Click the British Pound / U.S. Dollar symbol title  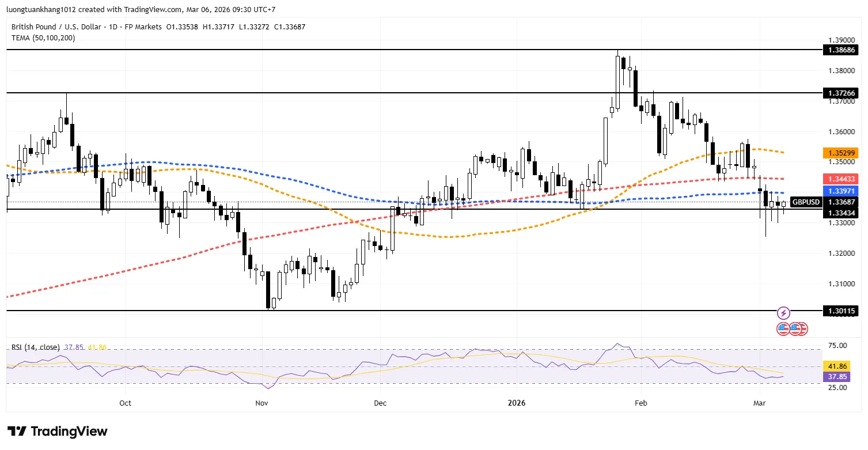(x=56, y=27)
